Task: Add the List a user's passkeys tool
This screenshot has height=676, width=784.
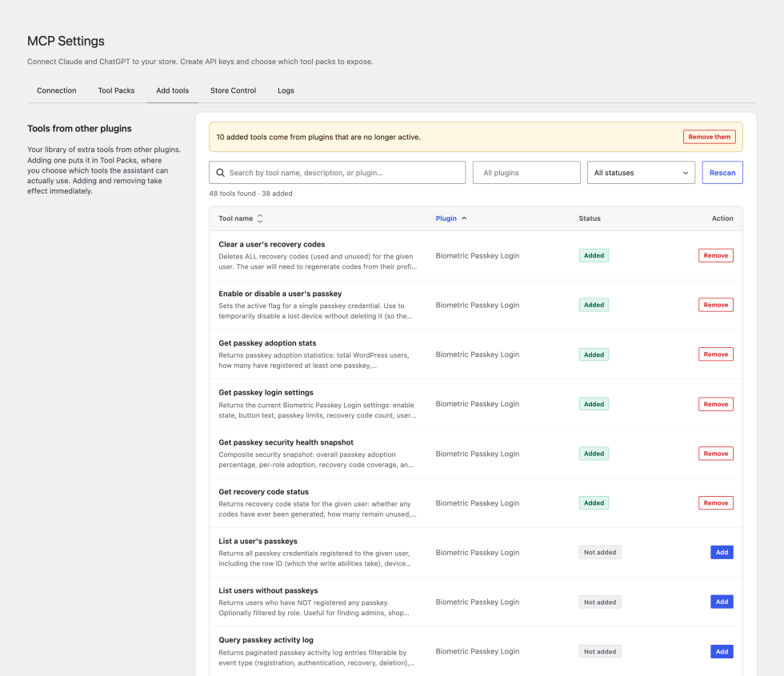Action: [x=722, y=553]
